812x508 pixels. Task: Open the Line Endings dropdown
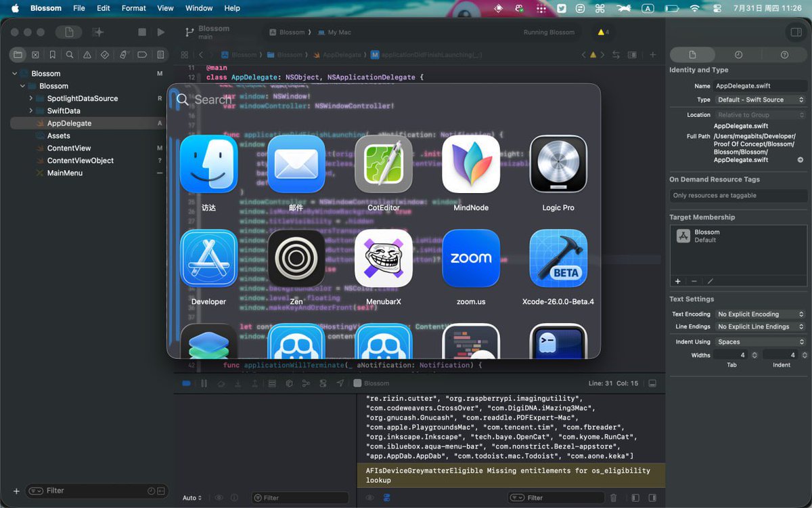[x=761, y=326]
